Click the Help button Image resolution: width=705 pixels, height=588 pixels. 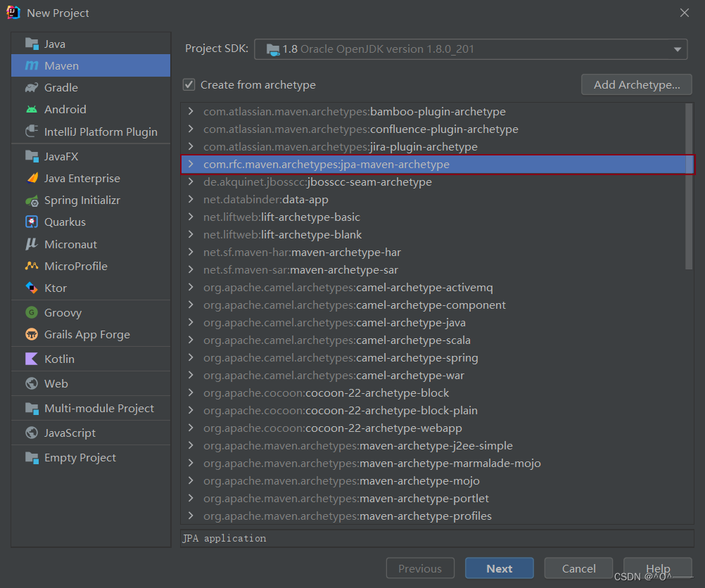point(658,569)
